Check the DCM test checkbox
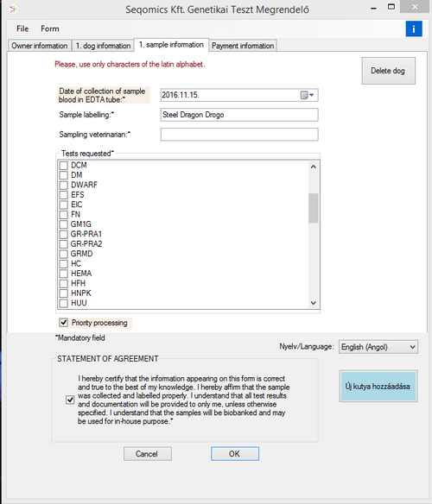This screenshot has width=432, height=504. click(64, 166)
